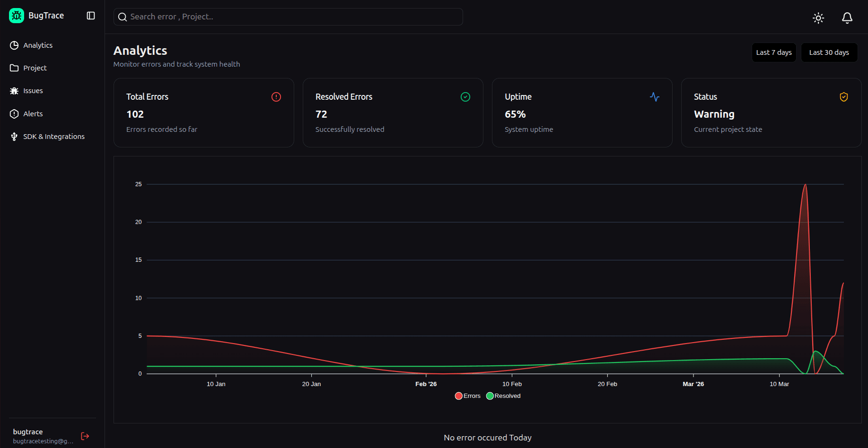This screenshot has height=448, width=868.
Task: Click the Uptime activity pulse icon
Action: [x=655, y=97]
